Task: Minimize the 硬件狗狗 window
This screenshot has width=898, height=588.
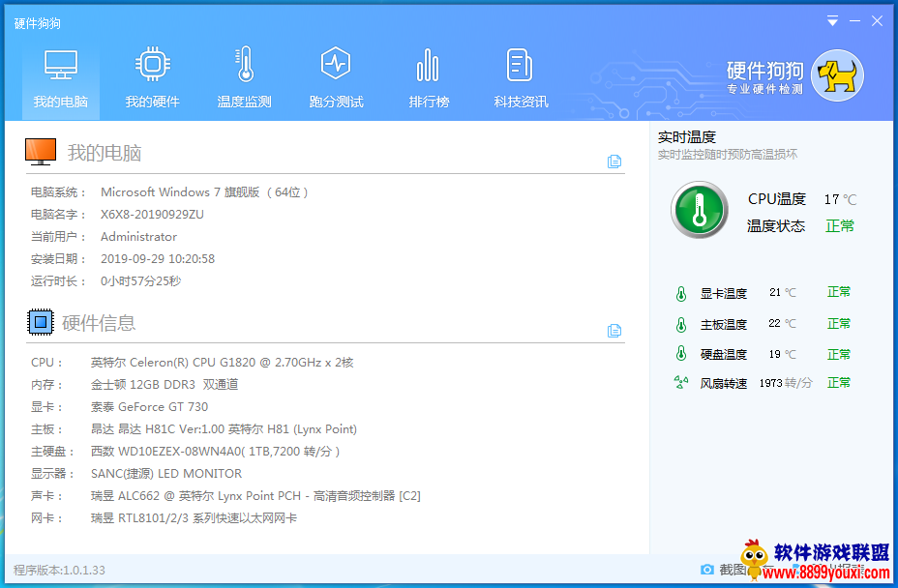Action: (x=855, y=21)
